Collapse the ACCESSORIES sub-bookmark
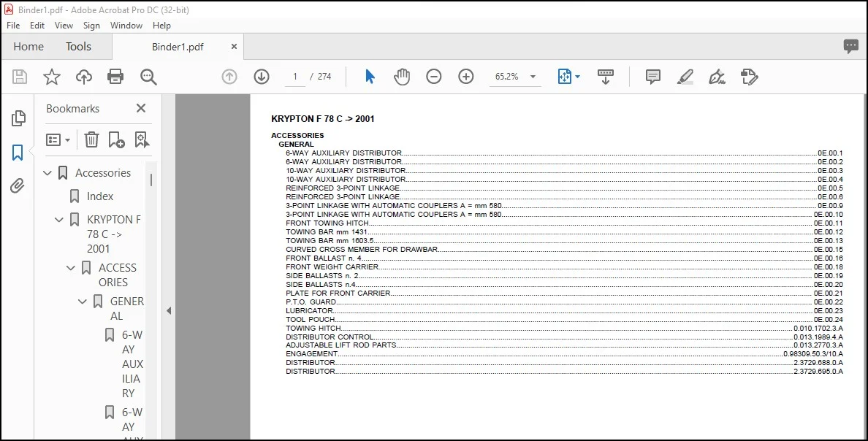This screenshot has height=441, width=868. click(71, 268)
